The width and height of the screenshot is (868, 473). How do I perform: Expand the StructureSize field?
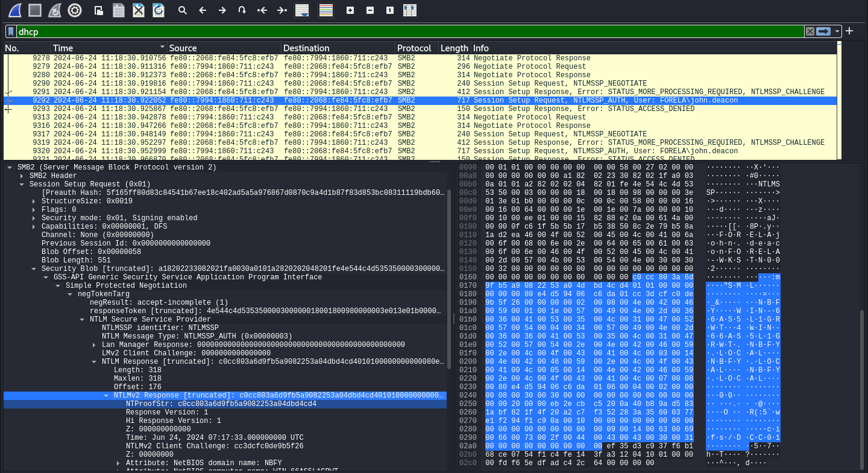[x=34, y=201]
